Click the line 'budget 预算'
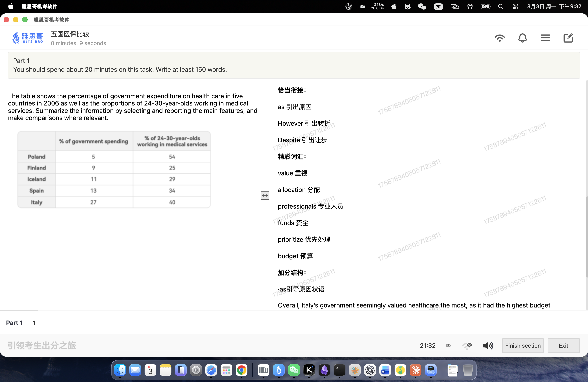This screenshot has width=588, height=382. (x=295, y=256)
